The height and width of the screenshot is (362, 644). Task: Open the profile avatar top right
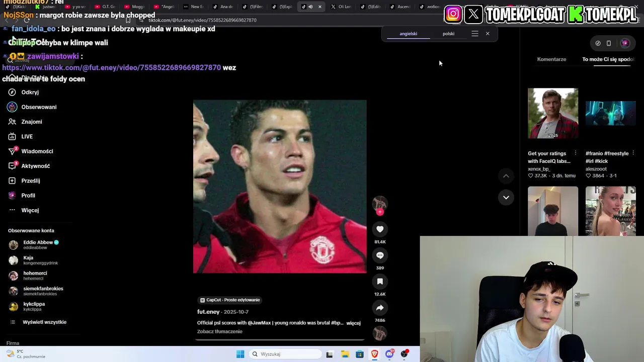point(625,43)
